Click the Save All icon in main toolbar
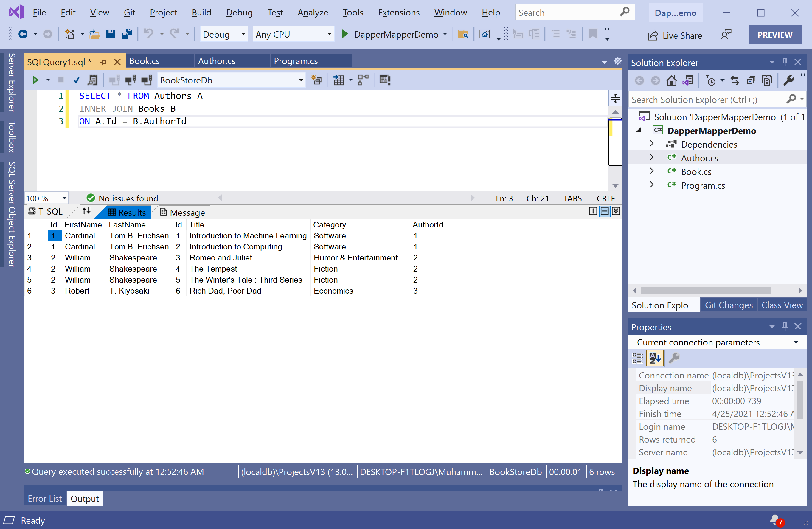 tap(127, 34)
